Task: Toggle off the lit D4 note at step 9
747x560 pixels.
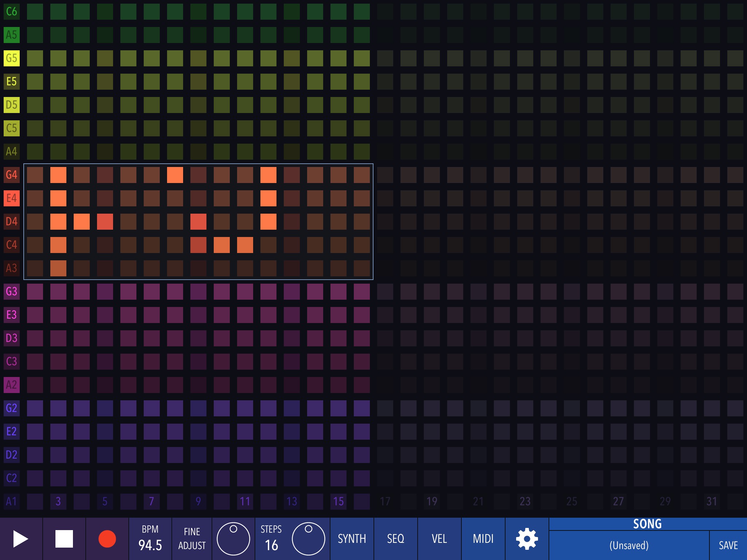Action: (x=198, y=222)
